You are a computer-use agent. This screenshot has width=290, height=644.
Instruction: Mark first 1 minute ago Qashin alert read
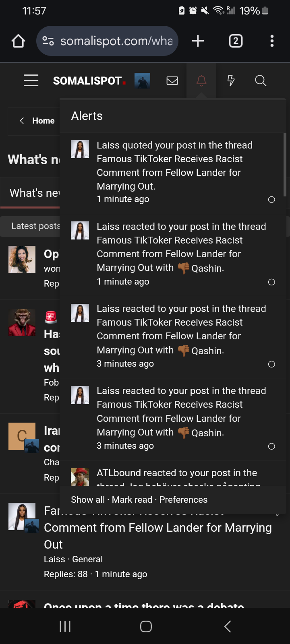271,282
